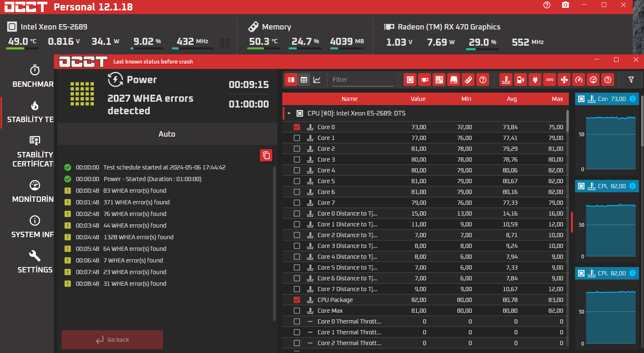Click the square icon on the Core 73,00 graph header
Image resolution: width=644 pixels, height=353 pixels.
(x=581, y=99)
